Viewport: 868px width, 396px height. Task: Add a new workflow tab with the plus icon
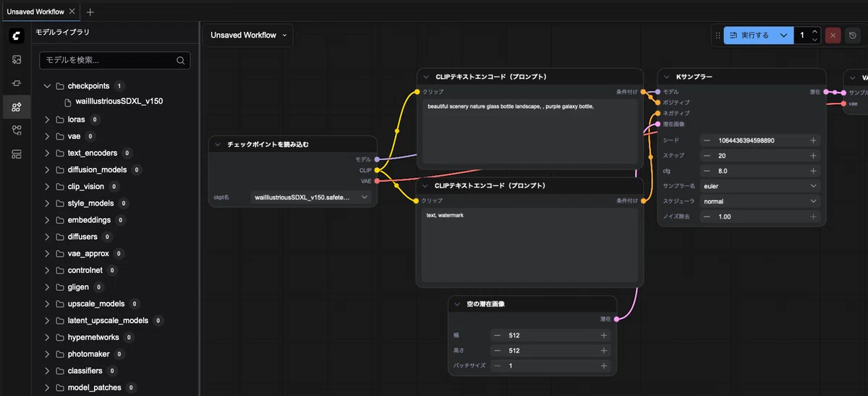tap(90, 12)
